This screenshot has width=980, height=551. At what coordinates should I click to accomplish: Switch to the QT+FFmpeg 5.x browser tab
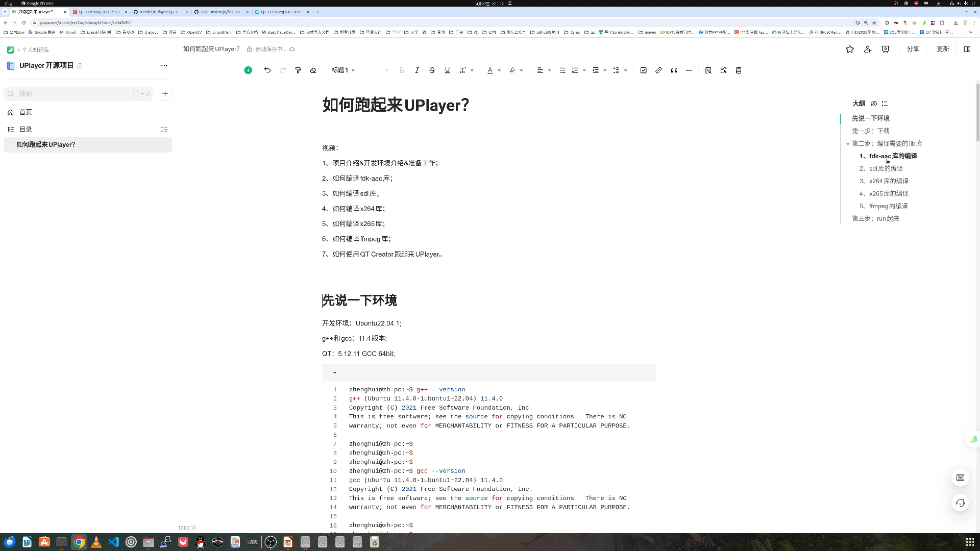[x=101, y=12]
